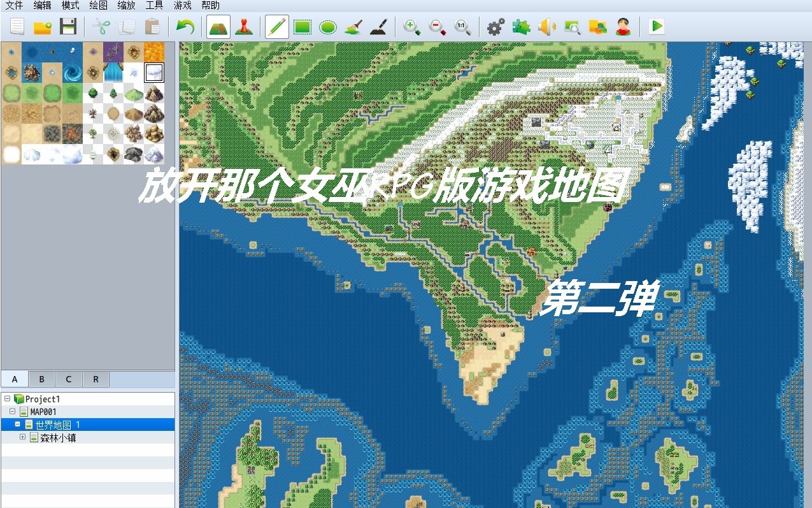
Task: Save project with the floppy disk icon
Action: tap(68, 27)
